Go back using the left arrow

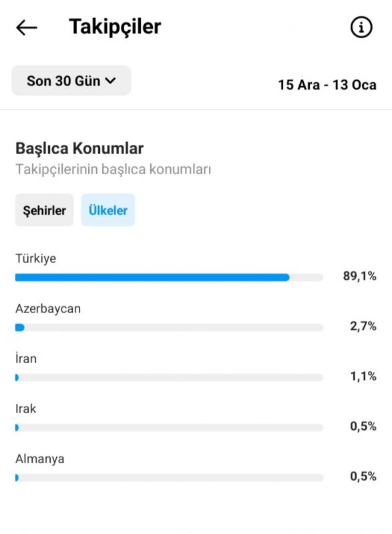27,27
